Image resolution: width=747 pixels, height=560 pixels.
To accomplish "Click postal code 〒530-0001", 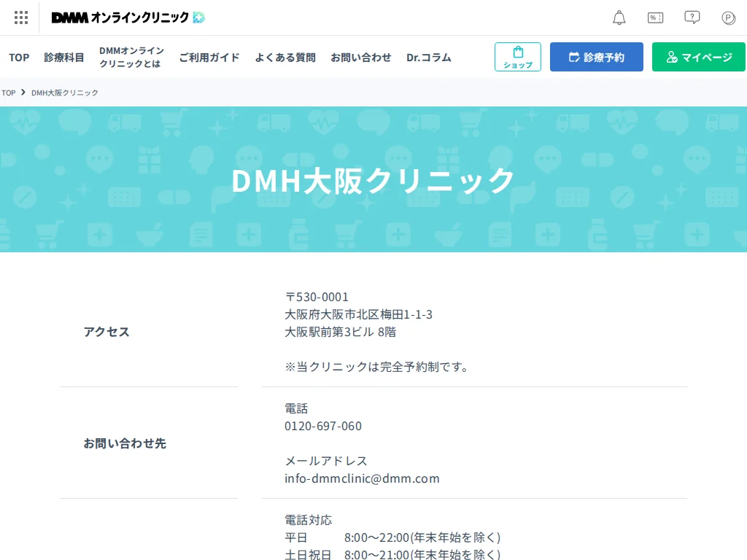I will pos(317,297).
